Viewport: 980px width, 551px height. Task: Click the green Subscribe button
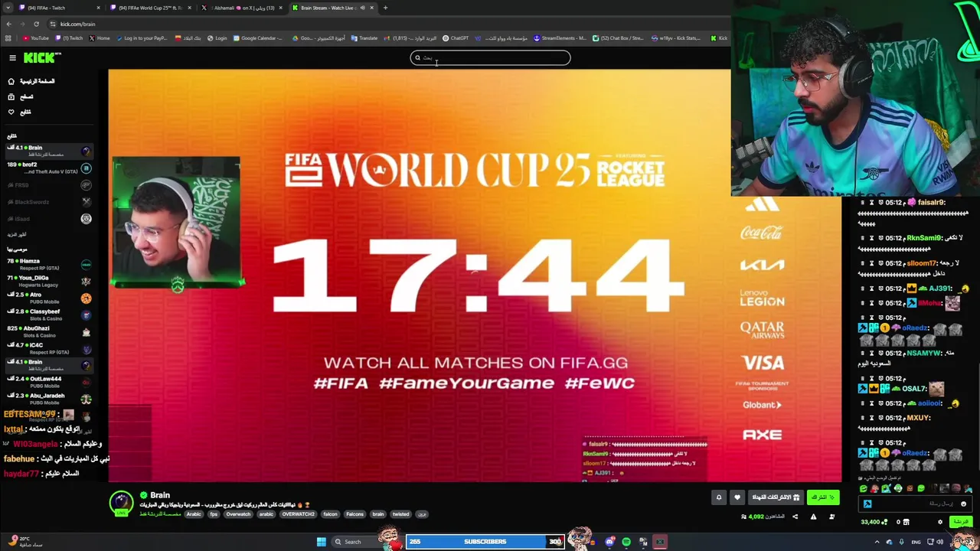(822, 497)
